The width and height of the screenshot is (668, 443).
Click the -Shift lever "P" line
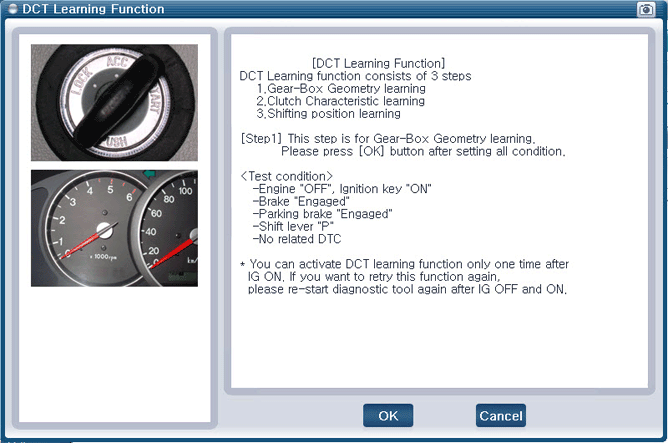[293, 226]
